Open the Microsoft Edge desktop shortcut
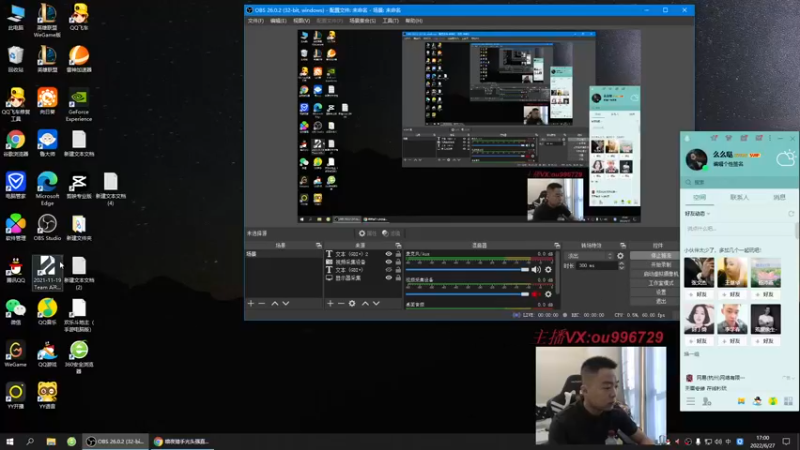Screen dimensions: 800x450 tap(47, 189)
